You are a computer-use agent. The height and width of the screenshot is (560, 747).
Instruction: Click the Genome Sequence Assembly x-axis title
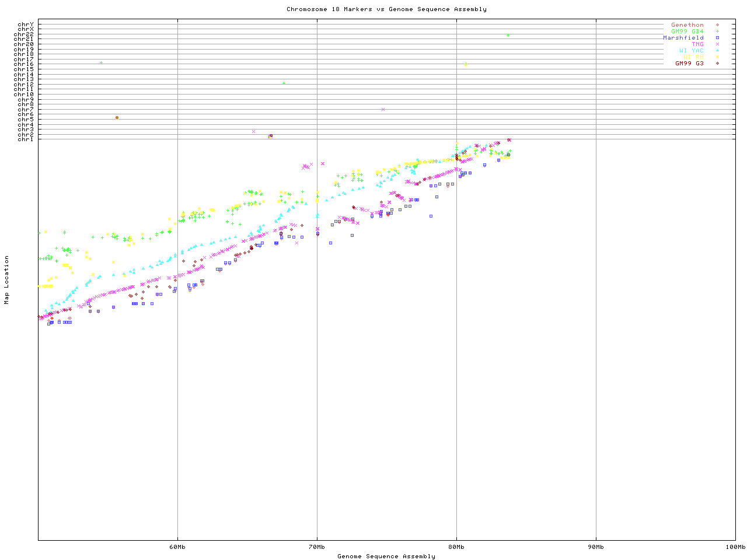[386, 556]
